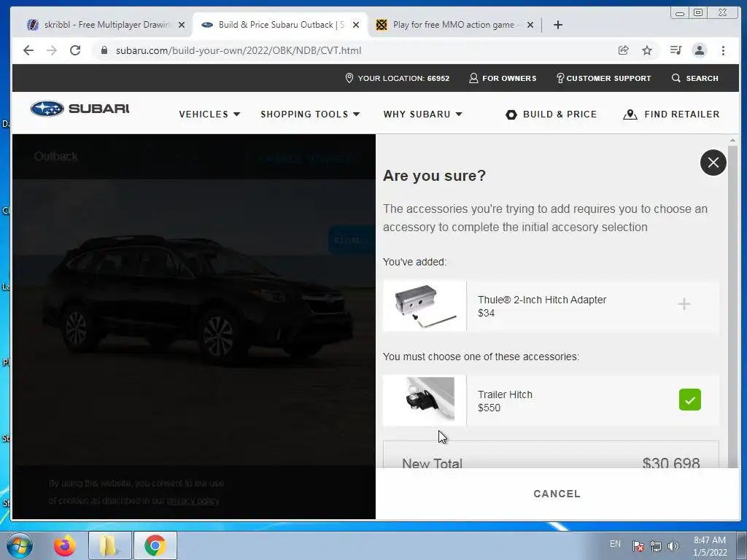
Task: Close the MMO action game tab
Action: point(530,25)
